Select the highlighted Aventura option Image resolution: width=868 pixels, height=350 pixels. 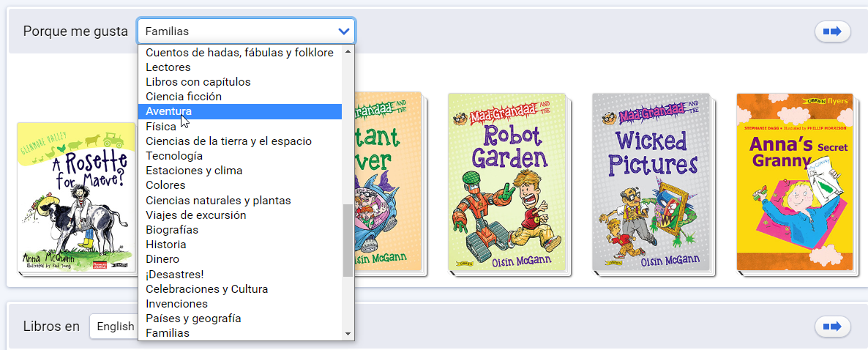click(240, 111)
